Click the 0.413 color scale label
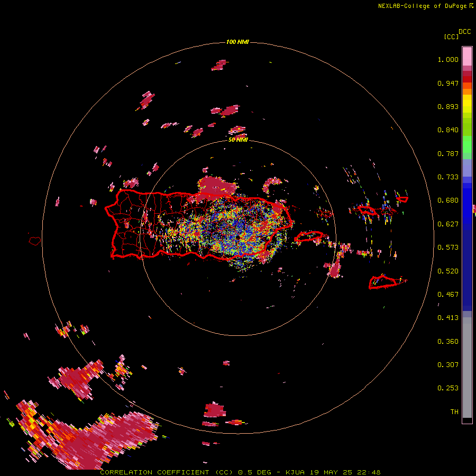 pos(448,318)
